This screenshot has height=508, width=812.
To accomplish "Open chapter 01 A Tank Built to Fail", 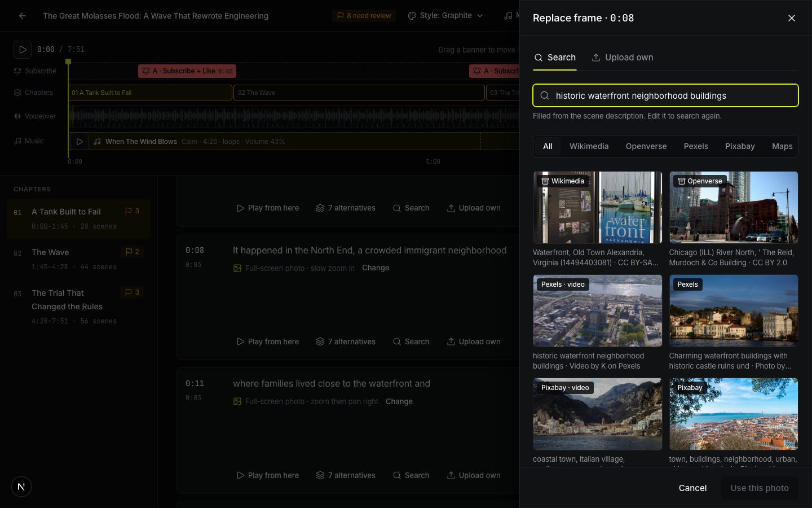I will [x=78, y=218].
